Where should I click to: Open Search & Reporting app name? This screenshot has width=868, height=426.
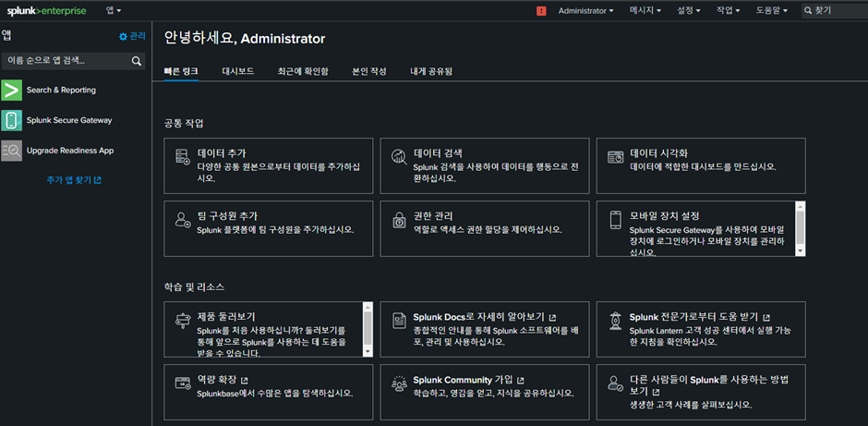tap(61, 90)
